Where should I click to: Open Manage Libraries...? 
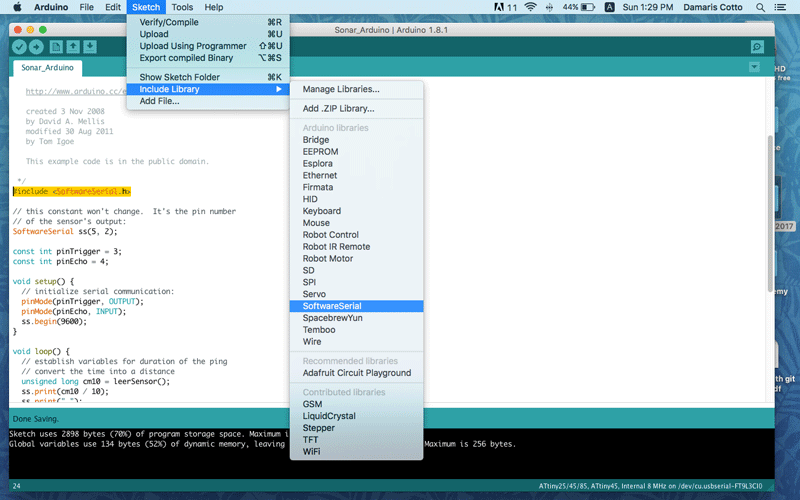[356, 89]
